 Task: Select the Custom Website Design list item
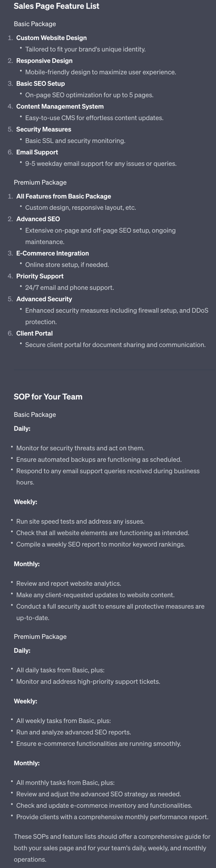pyautogui.click(x=51, y=38)
